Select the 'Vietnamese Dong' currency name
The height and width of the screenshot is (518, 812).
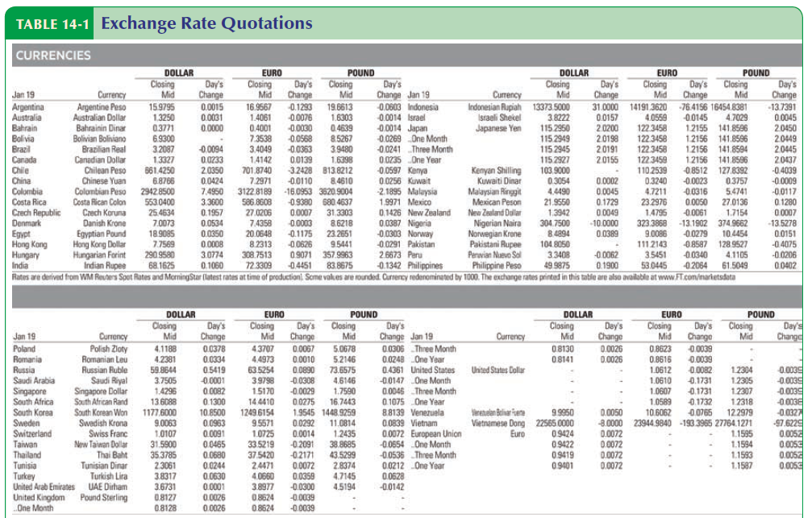tap(498, 423)
